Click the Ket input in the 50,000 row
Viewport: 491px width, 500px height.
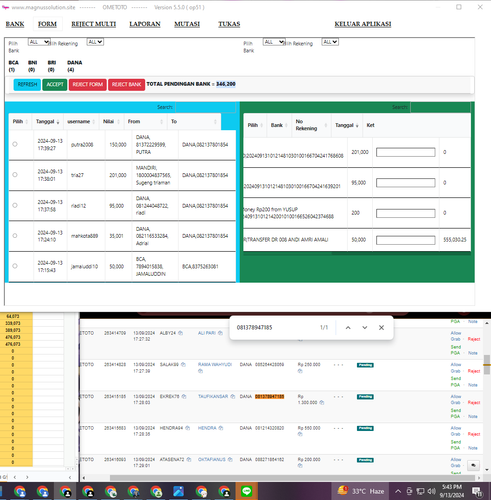pos(406,240)
